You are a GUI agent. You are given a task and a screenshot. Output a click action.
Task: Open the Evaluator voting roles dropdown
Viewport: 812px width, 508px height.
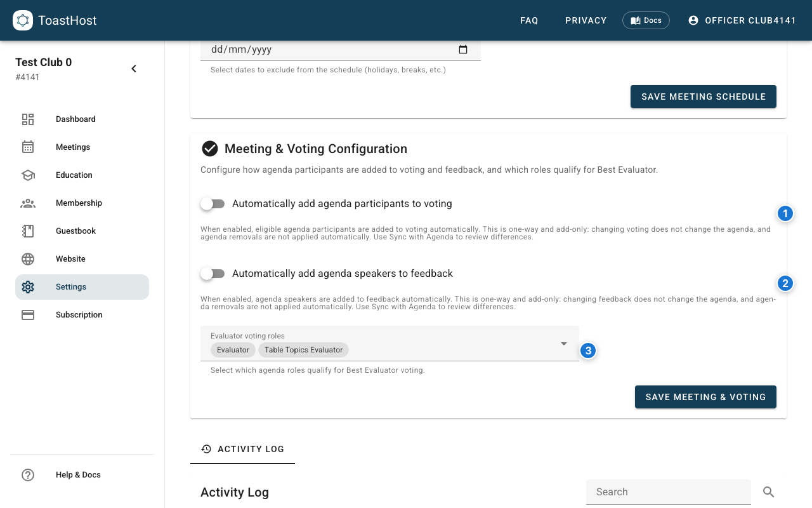563,344
